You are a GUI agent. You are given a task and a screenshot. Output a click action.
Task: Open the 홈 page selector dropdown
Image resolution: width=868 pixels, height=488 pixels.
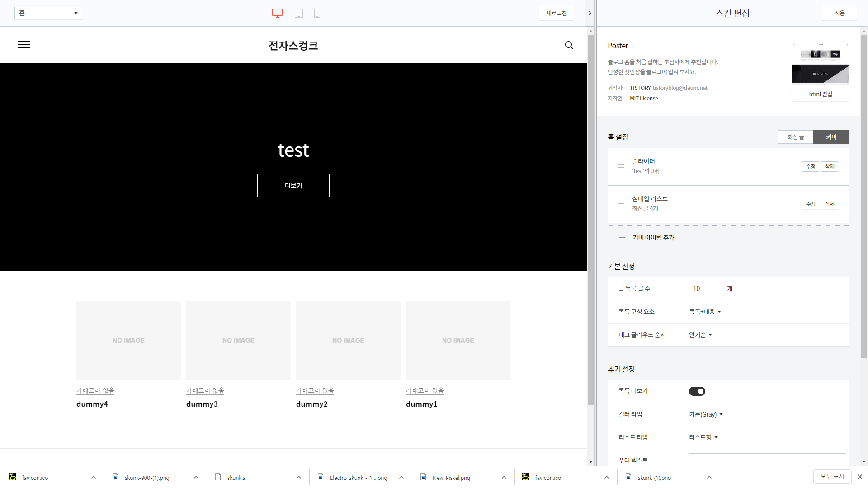(48, 13)
